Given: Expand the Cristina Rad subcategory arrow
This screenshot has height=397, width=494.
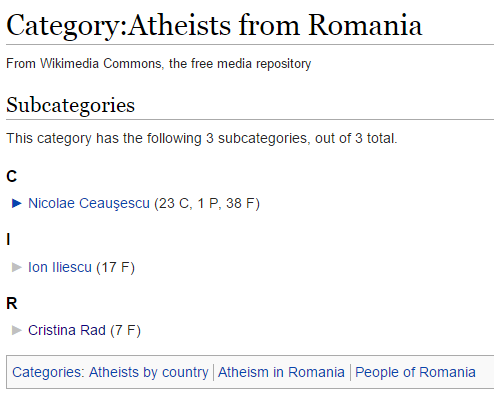Looking at the screenshot, I should 17,330.
